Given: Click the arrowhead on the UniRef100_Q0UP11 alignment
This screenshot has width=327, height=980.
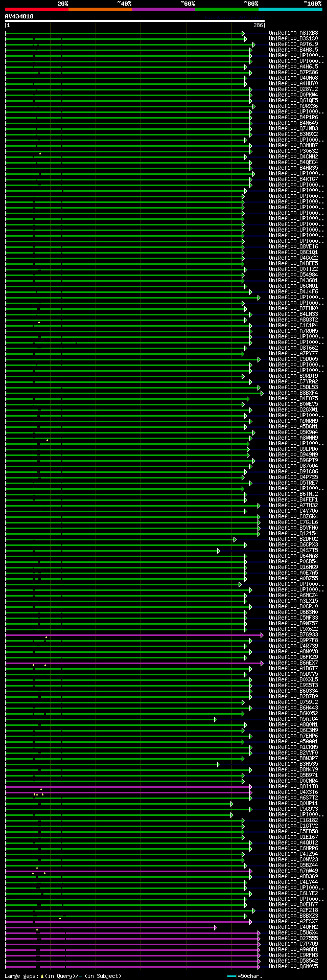Looking at the screenshot, I should pyautogui.click(x=231, y=804).
